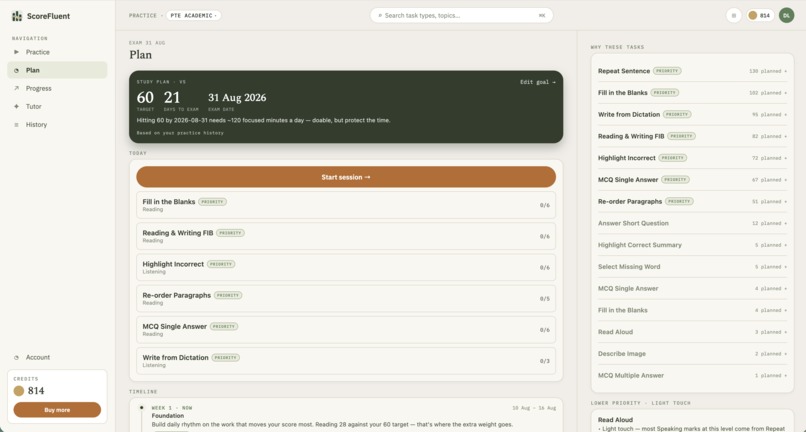The image size is (806, 432).
Task: Click the Priority badge next to Repeat Sentence
Action: pyautogui.click(x=667, y=71)
